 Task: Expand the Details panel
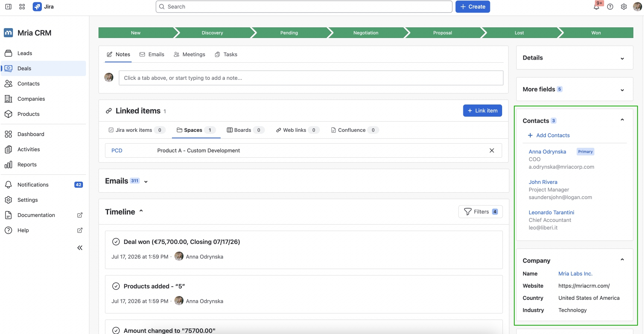[622, 59]
